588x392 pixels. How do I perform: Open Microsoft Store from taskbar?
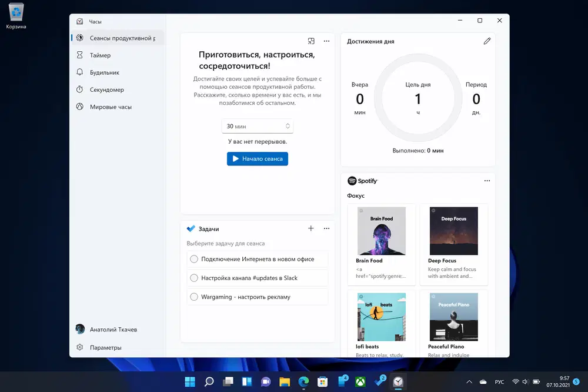point(322,382)
